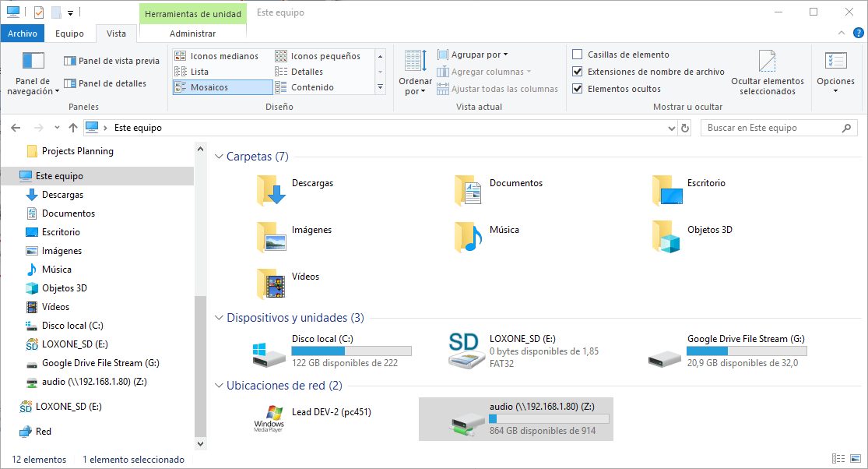Click the LOXONE_SD (E:) SD card drive icon

pyautogui.click(x=466, y=351)
